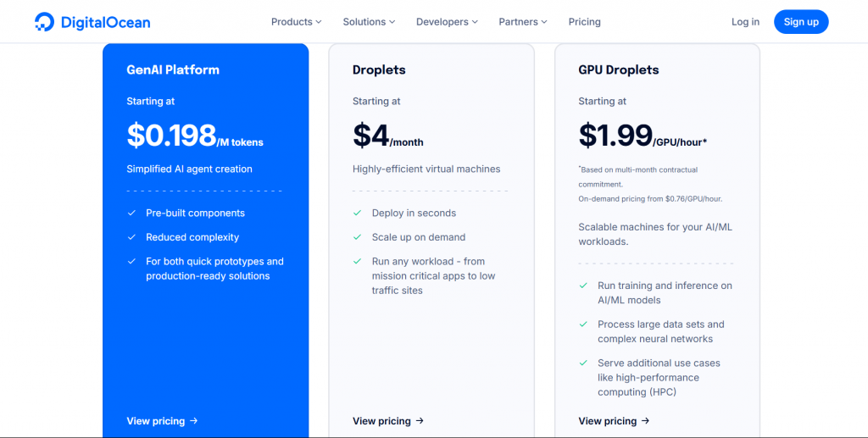The width and height of the screenshot is (868, 438).
Task: Click checkmark icon next to Reduced complexity
Action: click(131, 237)
